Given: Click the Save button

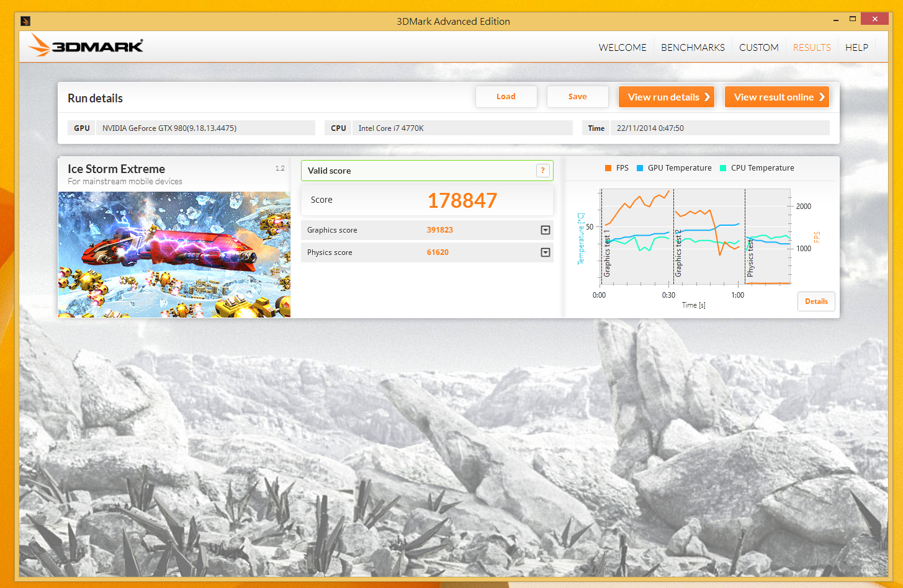Looking at the screenshot, I should (x=577, y=96).
